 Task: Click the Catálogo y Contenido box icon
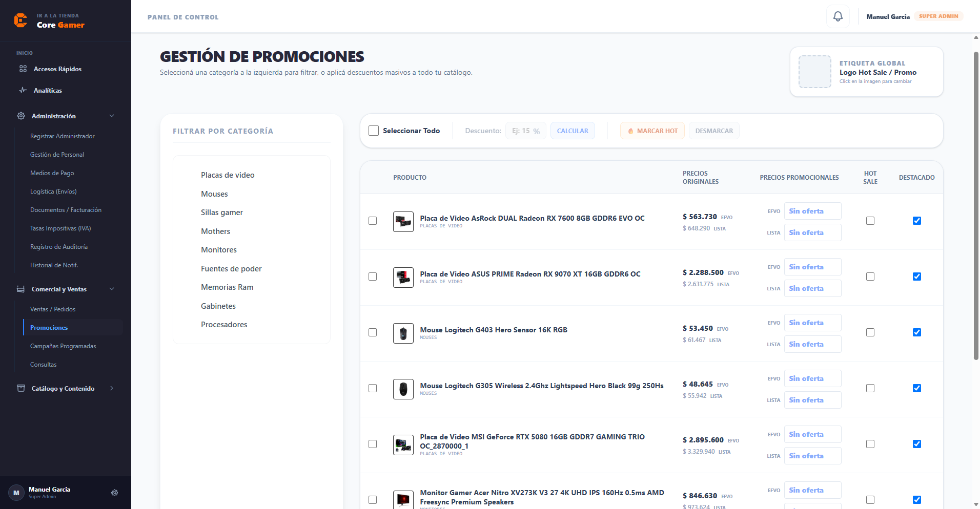(21, 388)
